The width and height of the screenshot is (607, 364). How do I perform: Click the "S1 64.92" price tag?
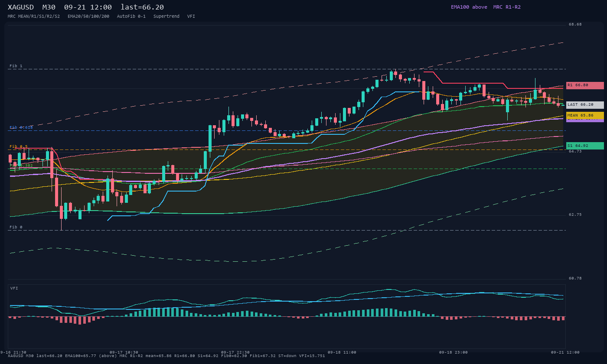pyautogui.click(x=585, y=146)
